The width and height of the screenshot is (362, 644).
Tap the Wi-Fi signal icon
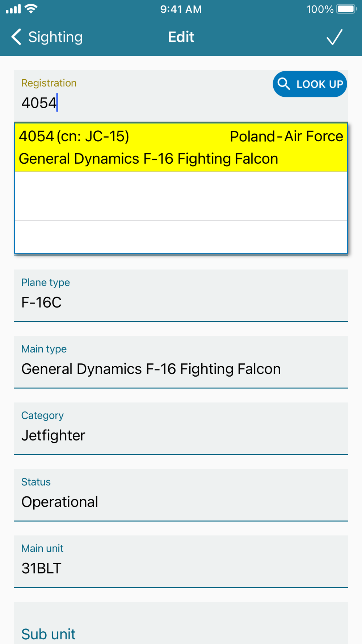pos(31,9)
